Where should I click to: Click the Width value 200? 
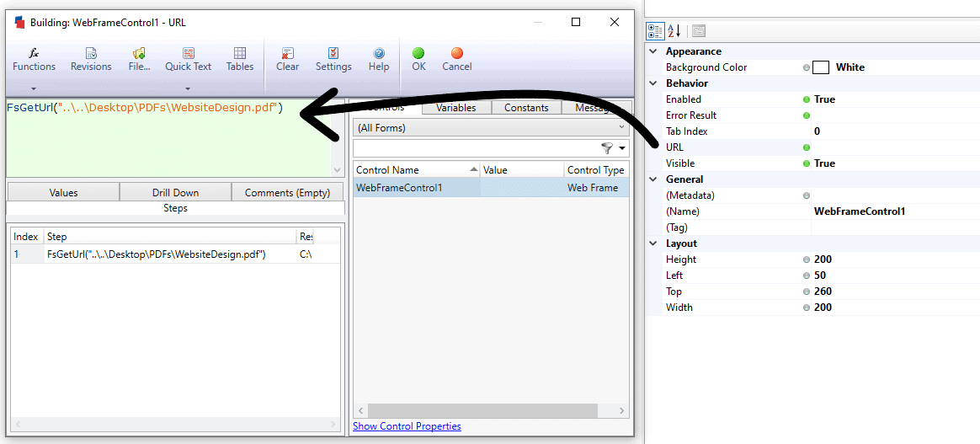pyautogui.click(x=823, y=308)
